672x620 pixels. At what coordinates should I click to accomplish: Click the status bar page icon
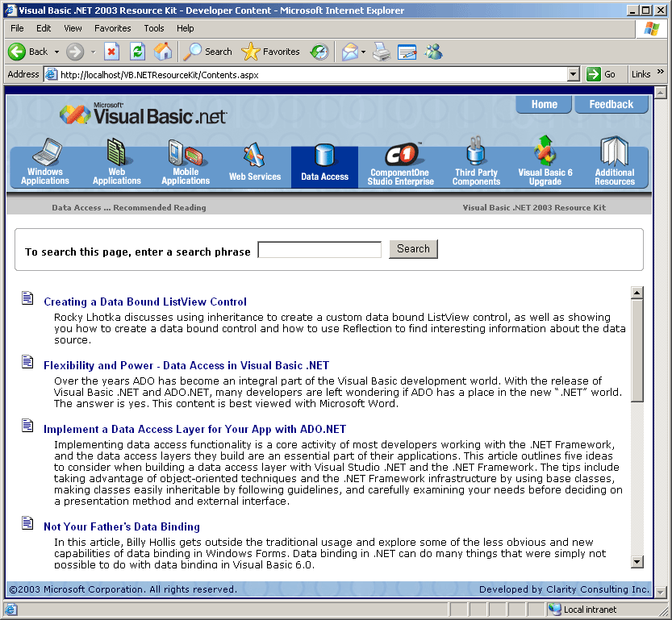(x=11, y=610)
